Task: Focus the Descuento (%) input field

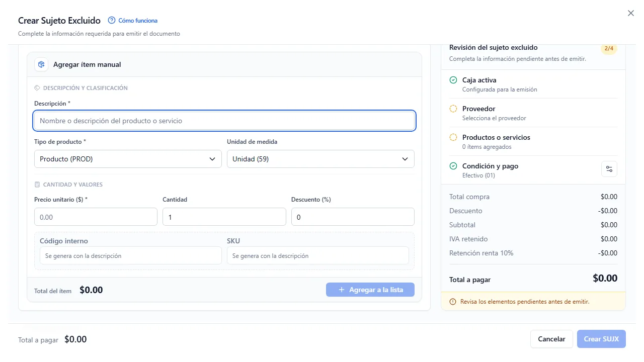Action: 353,217
